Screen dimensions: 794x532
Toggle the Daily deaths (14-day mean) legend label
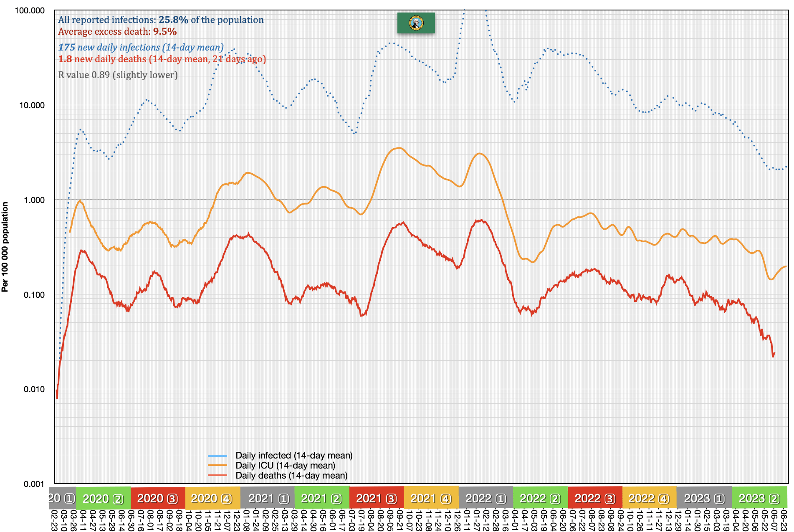[291, 476]
